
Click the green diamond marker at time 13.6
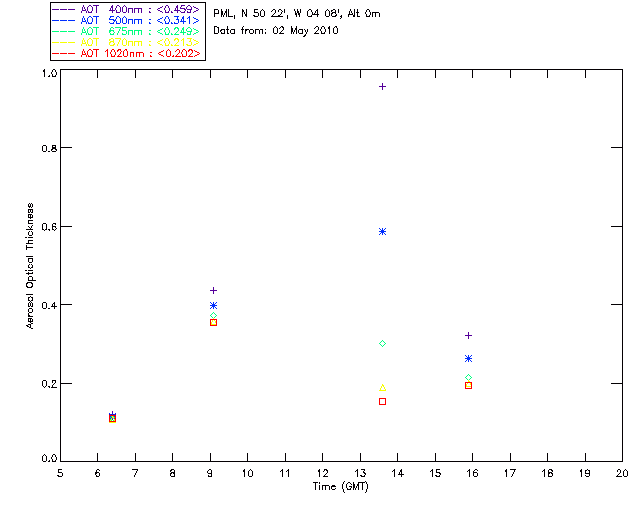pyautogui.click(x=382, y=344)
